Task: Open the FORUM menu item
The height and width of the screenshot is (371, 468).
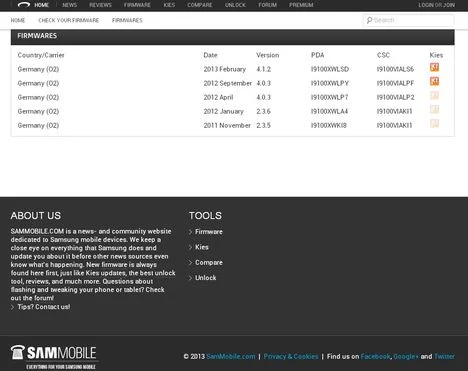Action: 267,5
